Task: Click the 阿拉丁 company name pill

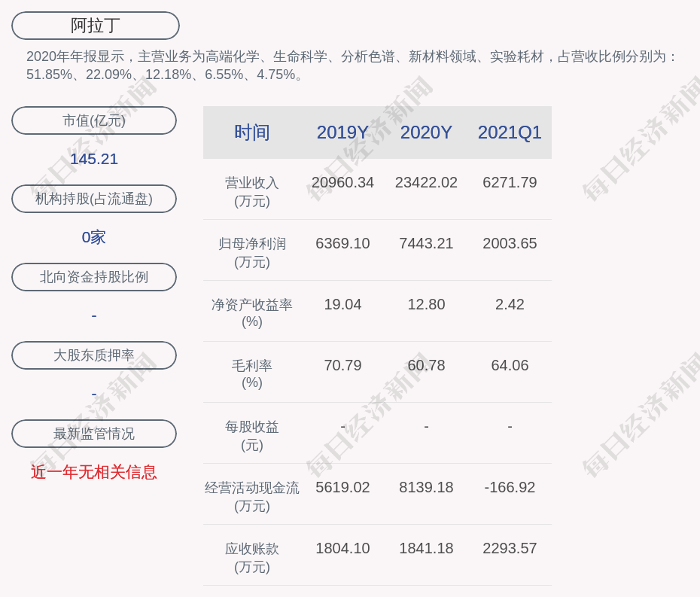Action: point(95,26)
